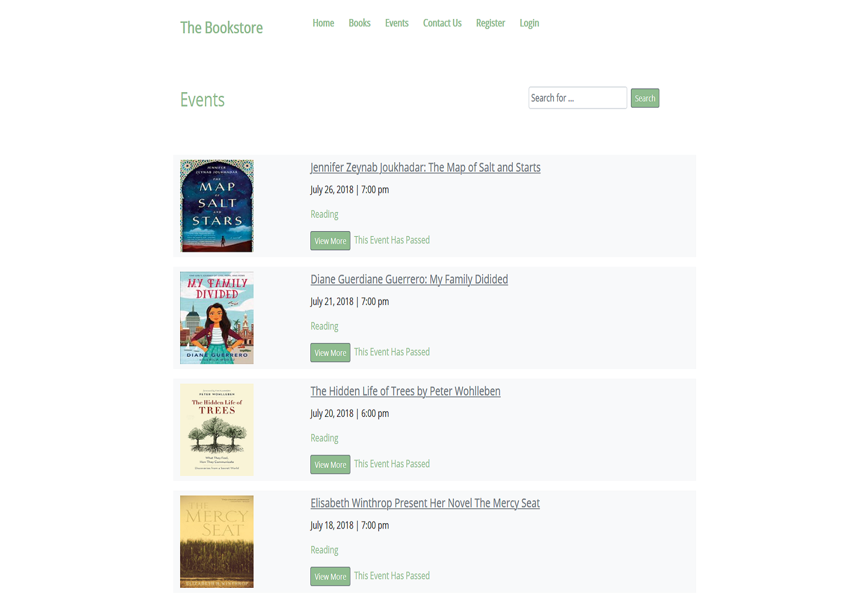Viewport: 868px width, 597px height.
Task: Open the Register page
Action: [x=490, y=23]
